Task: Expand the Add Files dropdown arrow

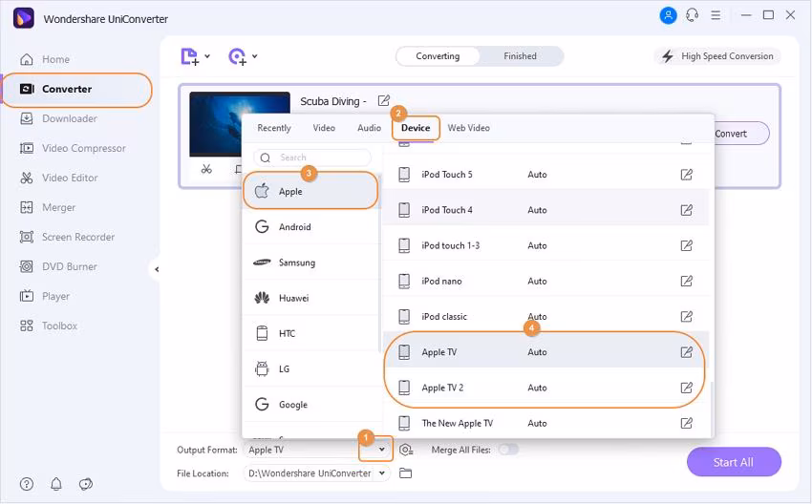Action: pyautogui.click(x=207, y=56)
